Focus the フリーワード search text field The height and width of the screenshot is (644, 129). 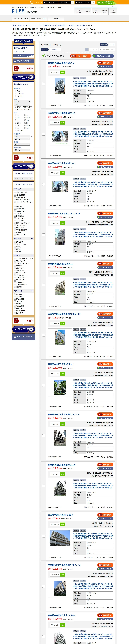[24, 178]
